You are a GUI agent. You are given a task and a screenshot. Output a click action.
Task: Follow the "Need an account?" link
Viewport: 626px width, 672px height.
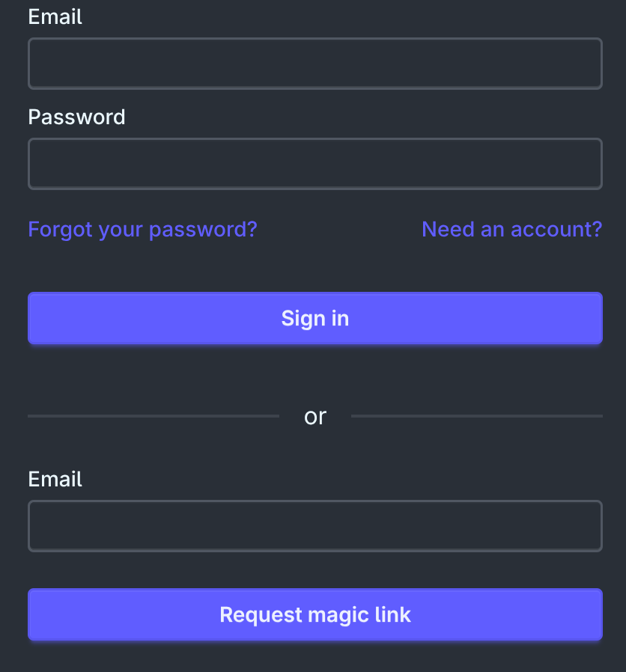click(x=511, y=229)
